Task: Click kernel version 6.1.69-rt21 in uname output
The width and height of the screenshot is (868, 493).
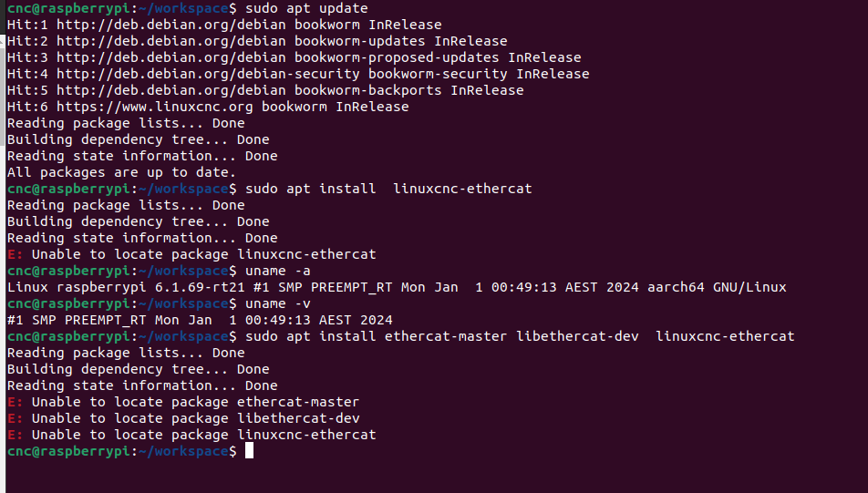Action: pyautogui.click(x=200, y=287)
